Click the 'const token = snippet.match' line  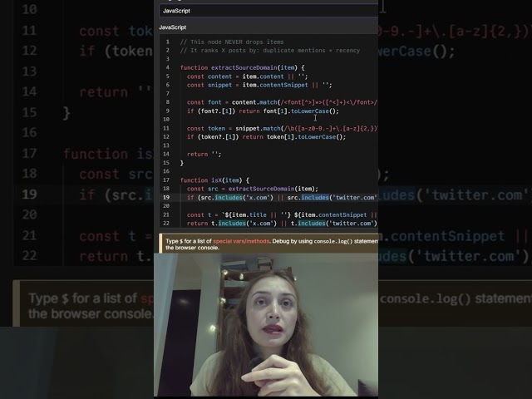(283, 129)
